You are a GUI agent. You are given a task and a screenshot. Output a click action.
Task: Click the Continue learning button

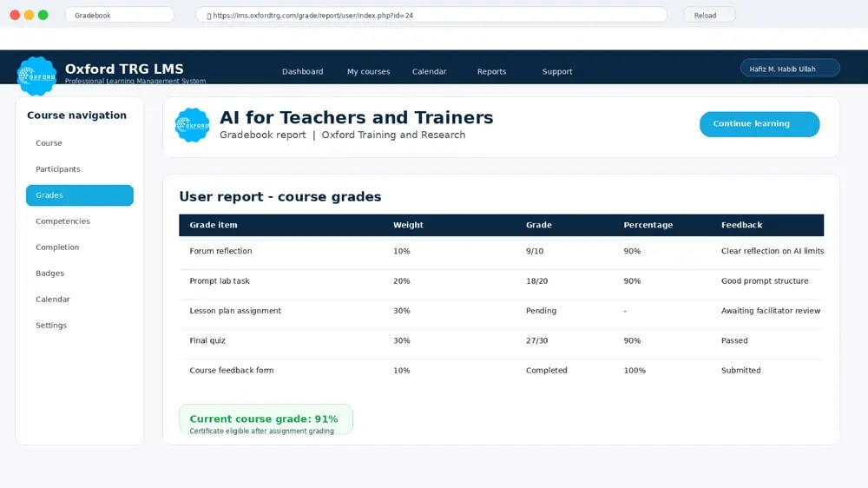[x=759, y=124]
